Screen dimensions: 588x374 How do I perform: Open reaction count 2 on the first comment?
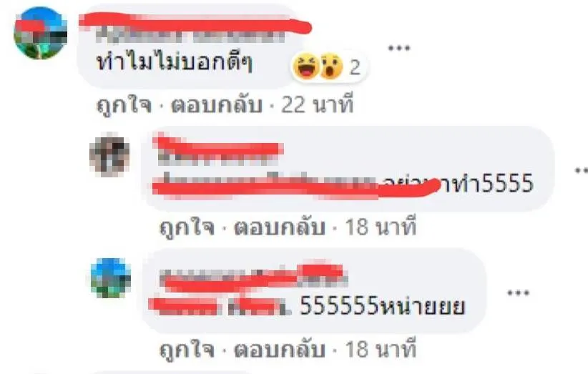tap(355, 67)
